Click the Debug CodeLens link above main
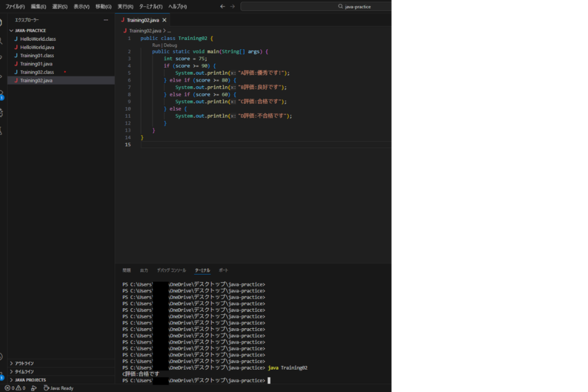 pos(170,45)
